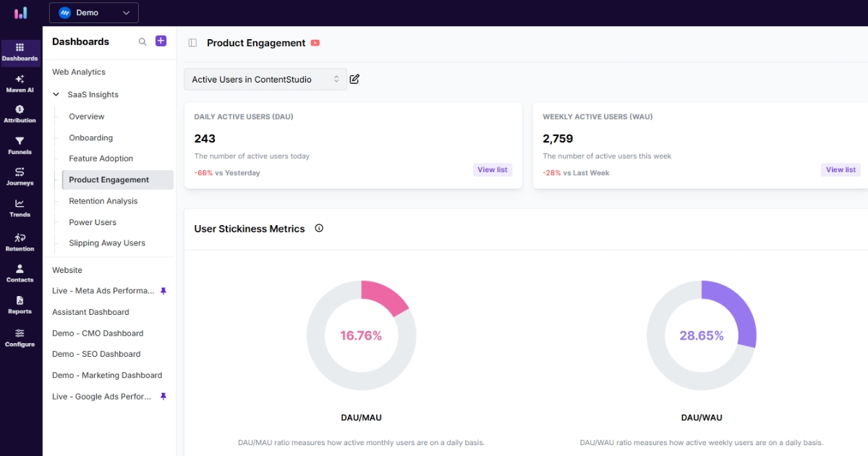Open Configure from the left rail
868x456 pixels.
point(20,338)
